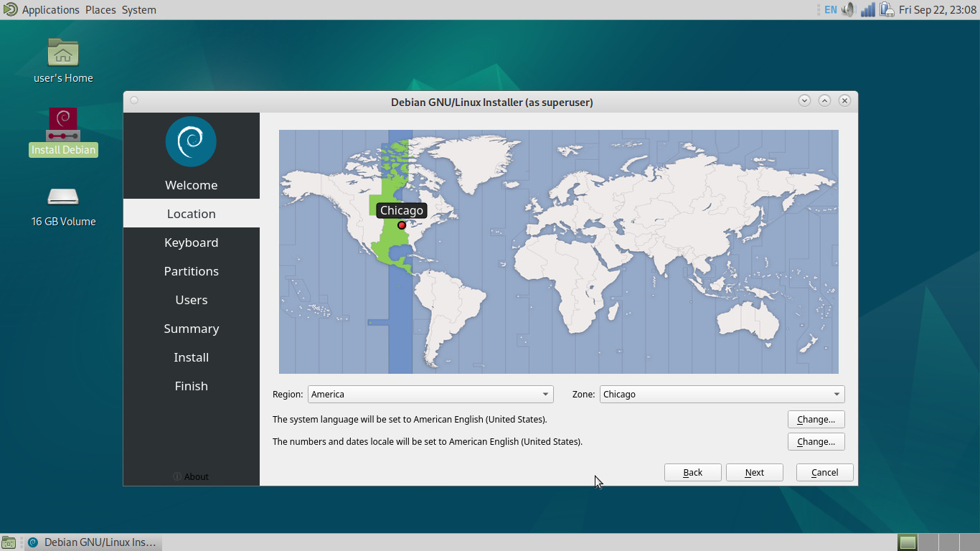Click the EN keyboard layout indicator

(830, 9)
